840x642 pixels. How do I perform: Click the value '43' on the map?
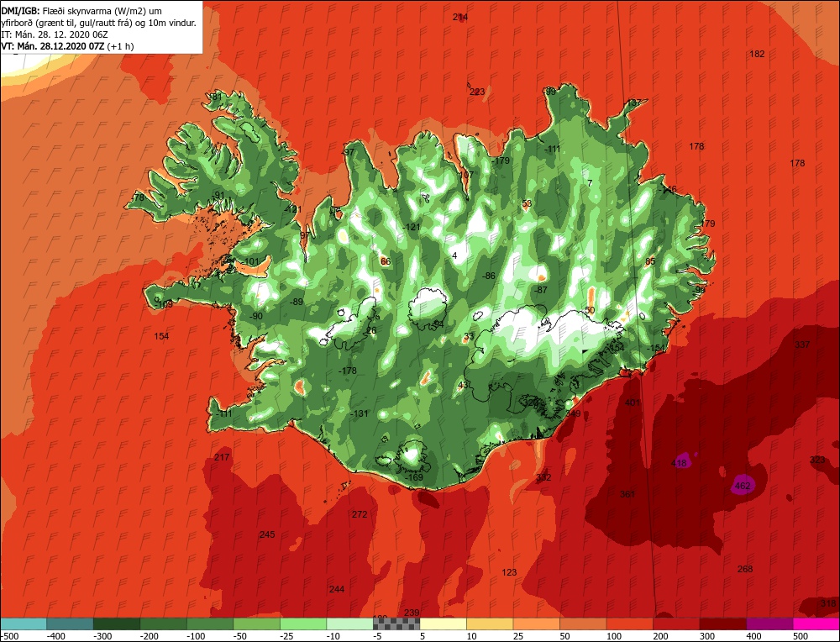(x=464, y=385)
